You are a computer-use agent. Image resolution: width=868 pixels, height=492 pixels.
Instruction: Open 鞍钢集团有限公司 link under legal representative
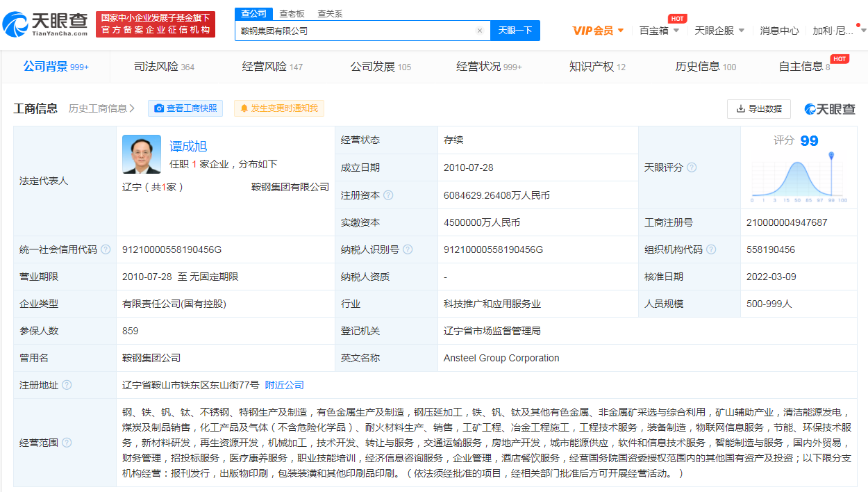(290, 187)
